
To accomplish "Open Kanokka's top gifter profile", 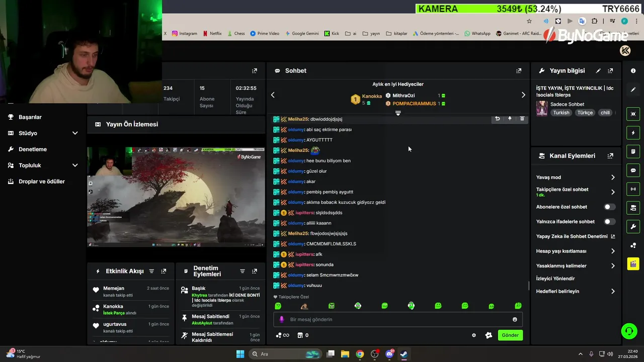I will click(x=372, y=96).
